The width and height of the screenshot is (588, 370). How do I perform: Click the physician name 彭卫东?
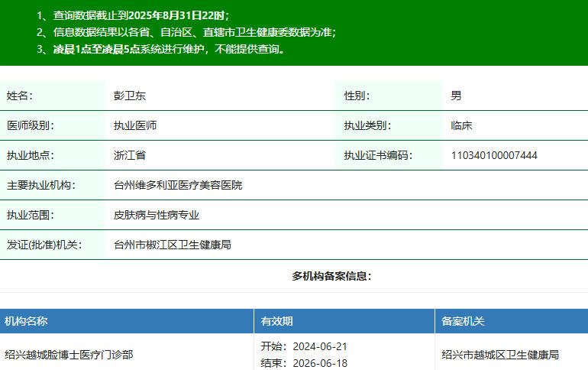tap(130, 96)
